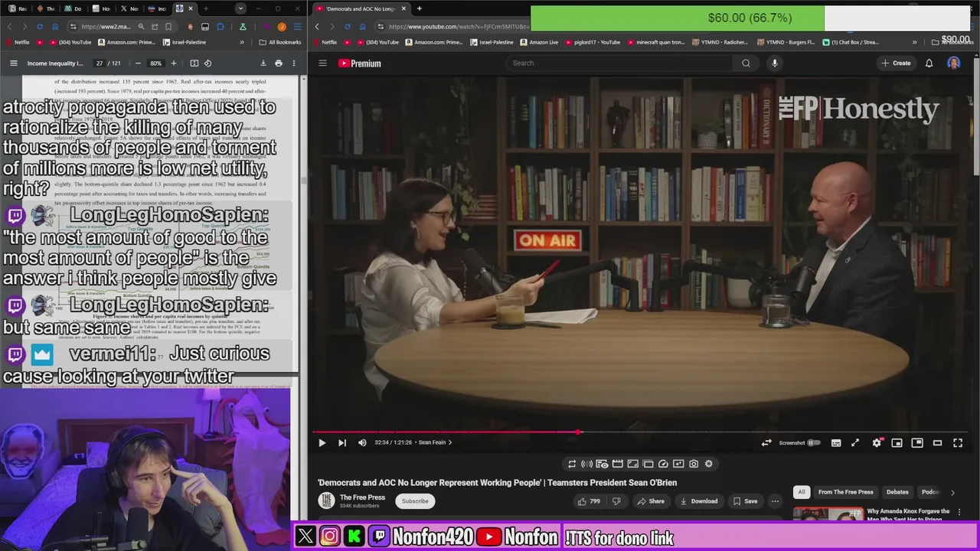
Task: Click the PDF page number field
Action: tap(100, 64)
